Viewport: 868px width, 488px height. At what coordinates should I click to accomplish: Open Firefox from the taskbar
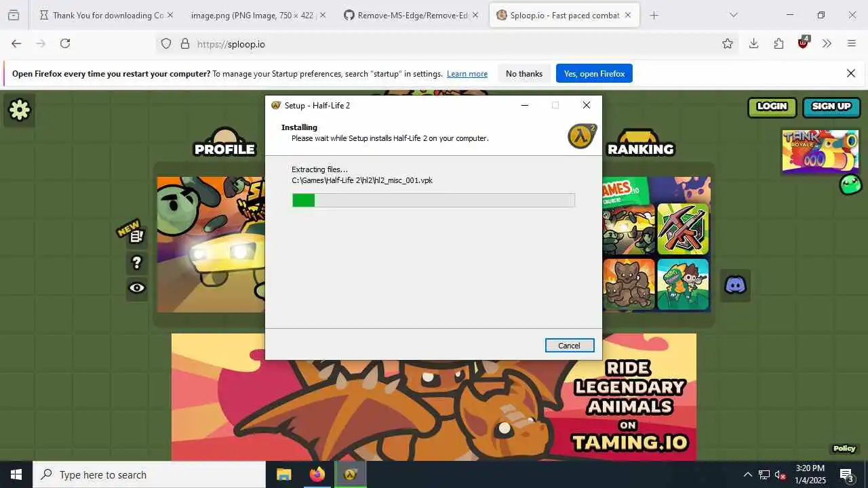click(x=317, y=474)
